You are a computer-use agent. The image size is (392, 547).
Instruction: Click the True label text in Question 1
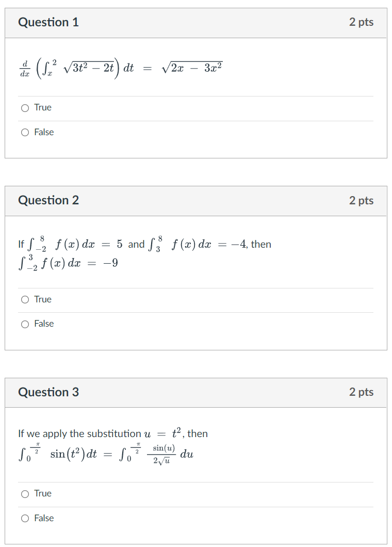tap(43, 107)
